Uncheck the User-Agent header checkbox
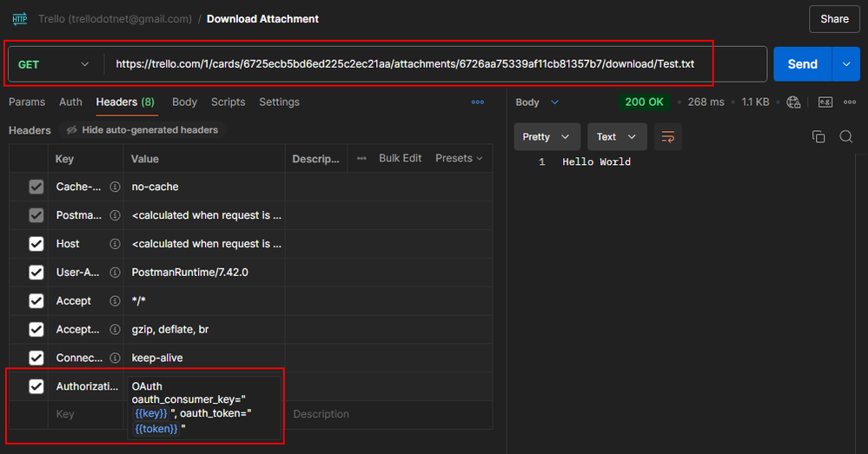868x454 pixels. click(36, 272)
